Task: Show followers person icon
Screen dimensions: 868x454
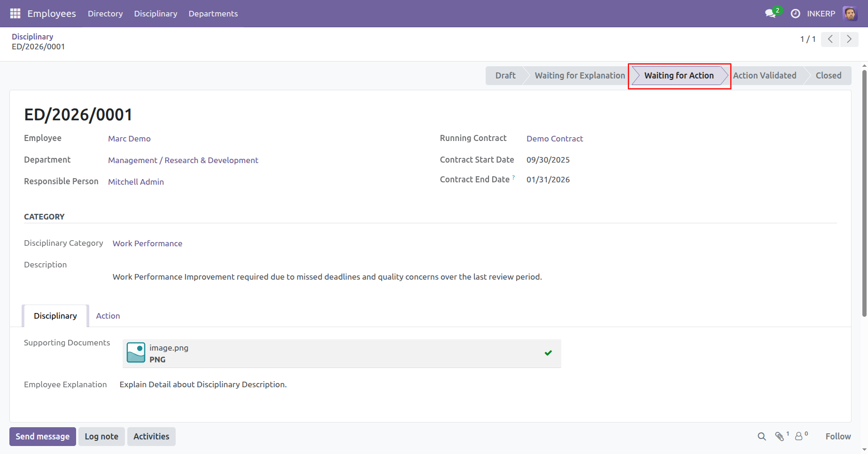Action: coord(798,437)
